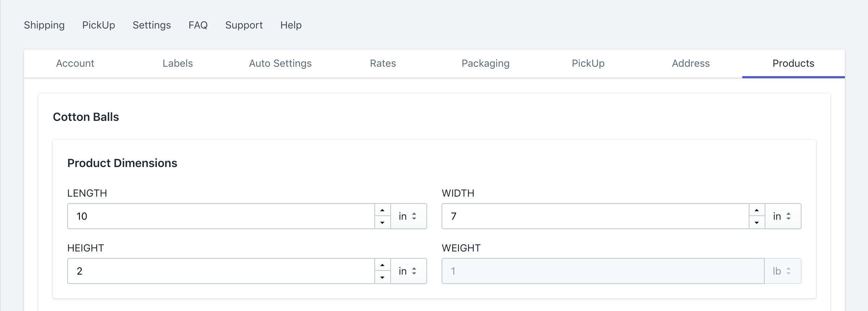The image size is (868, 311).
Task: Click the LENGTH field label
Action: click(87, 193)
